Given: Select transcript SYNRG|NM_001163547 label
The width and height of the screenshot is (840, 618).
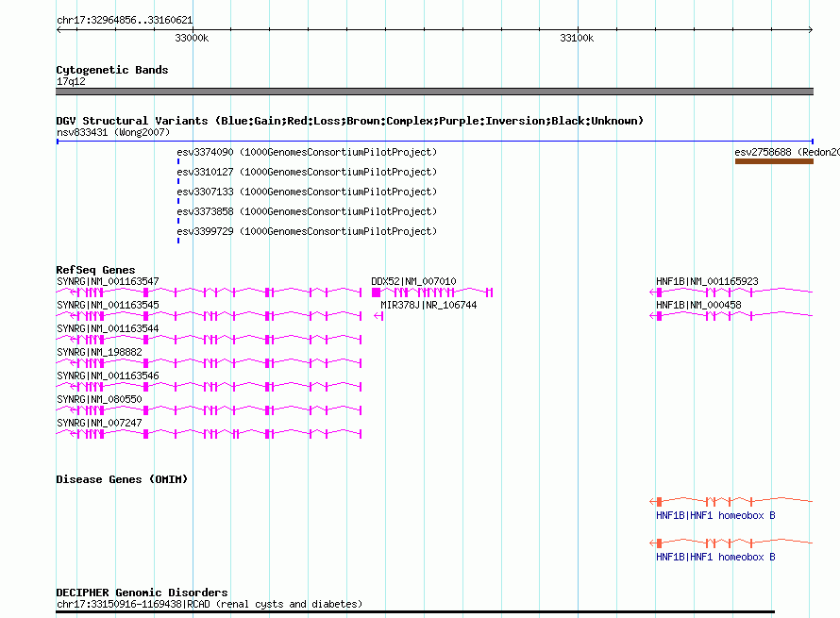Looking at the screenshot, I should click(x=108, y=281).
